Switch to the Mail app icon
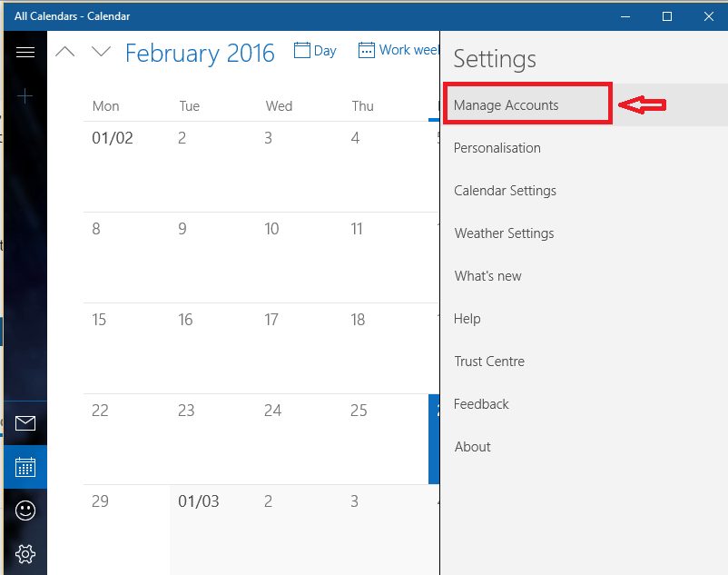The width and height of the screenshot is (728, 575). click(25, 423)
